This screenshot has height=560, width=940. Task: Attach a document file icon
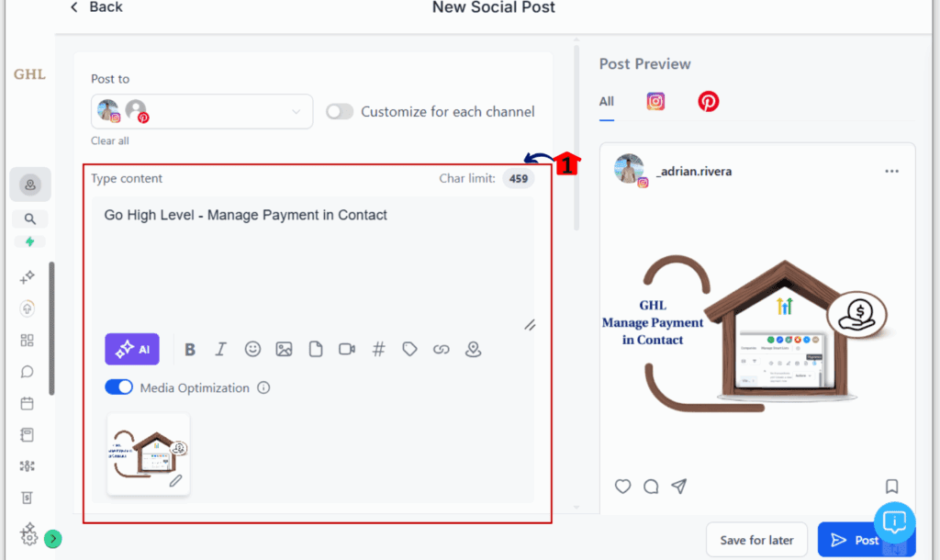click(x=316, y=349)
